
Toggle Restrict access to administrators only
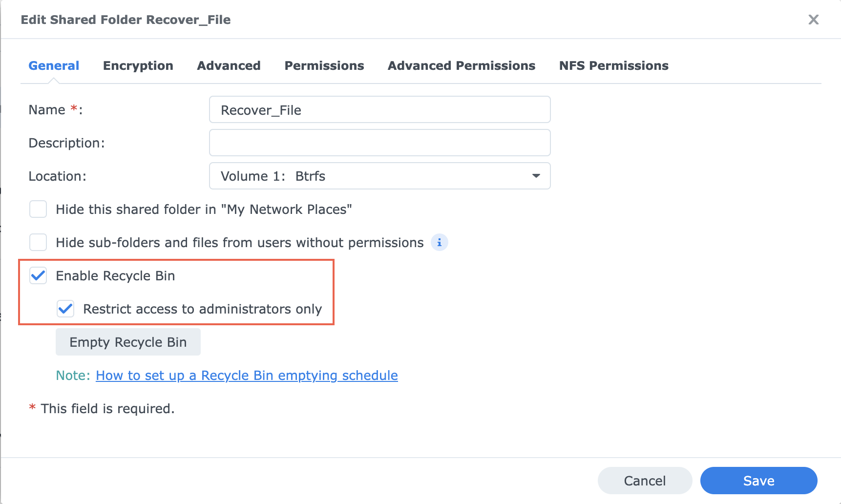(65, 309)
